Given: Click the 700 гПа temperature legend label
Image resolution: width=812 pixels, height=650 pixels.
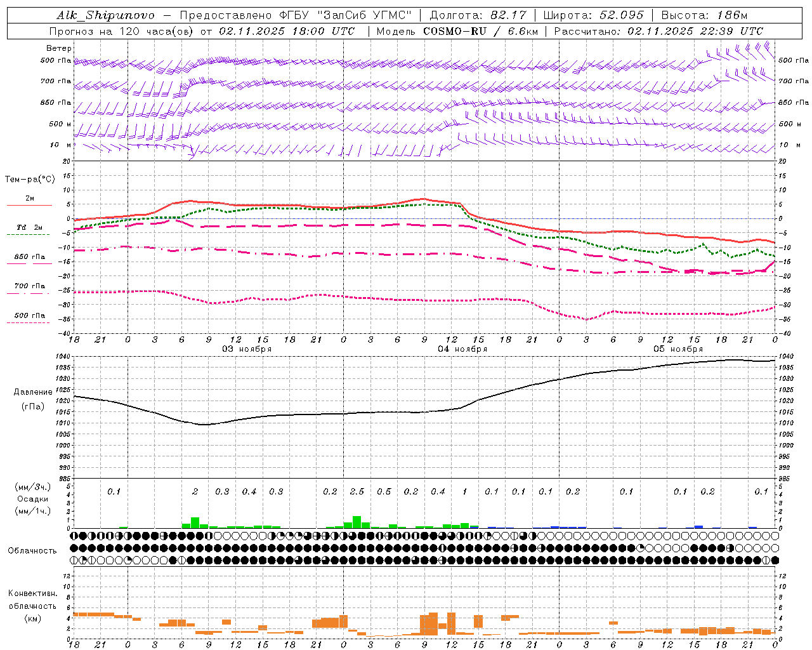Looking at the screenshot, I should click(30, 286).
